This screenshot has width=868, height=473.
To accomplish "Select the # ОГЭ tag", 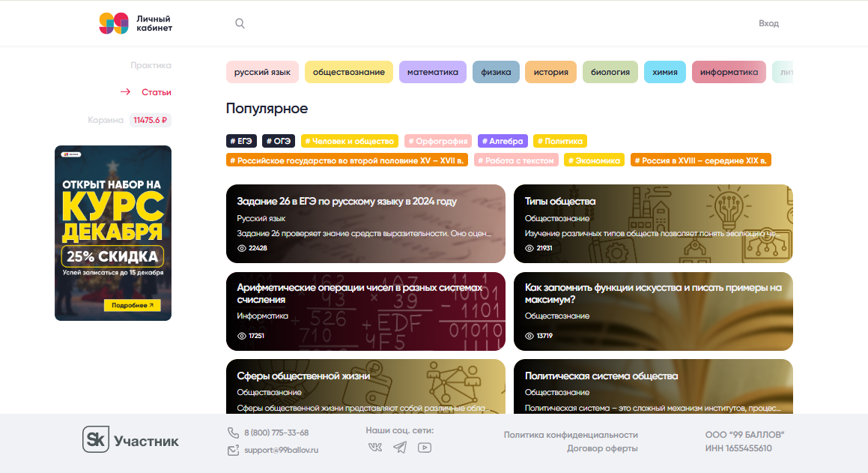I will pyautogui.click(x=279, y=141).
